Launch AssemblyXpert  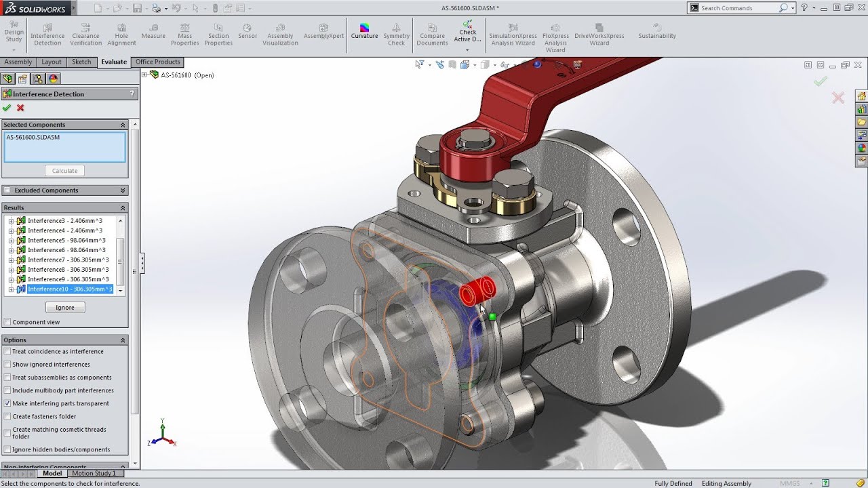324,31
